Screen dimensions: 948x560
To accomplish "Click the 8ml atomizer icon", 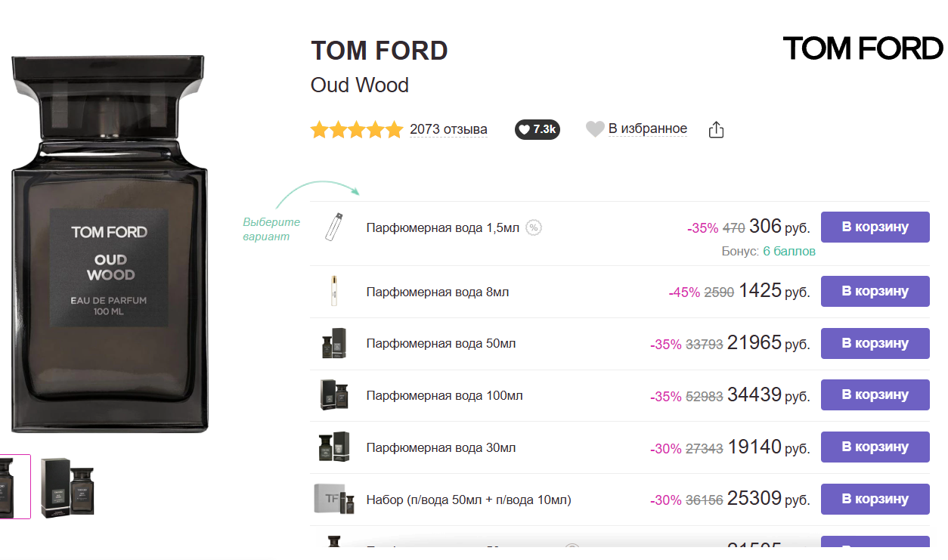I will pos(333,292).
